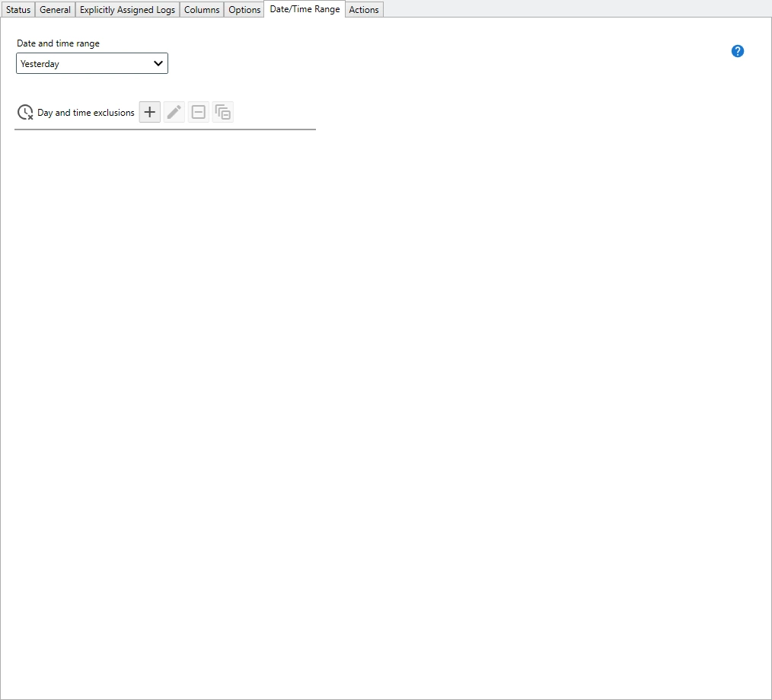The height and width of the screenshot is (700, 772).
Task: Click the Date/Time Range tab
Action: click(305, 9)
